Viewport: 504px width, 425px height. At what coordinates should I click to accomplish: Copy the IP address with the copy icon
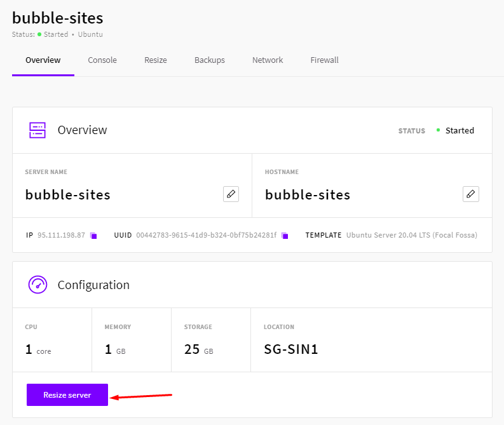point(93,236)
